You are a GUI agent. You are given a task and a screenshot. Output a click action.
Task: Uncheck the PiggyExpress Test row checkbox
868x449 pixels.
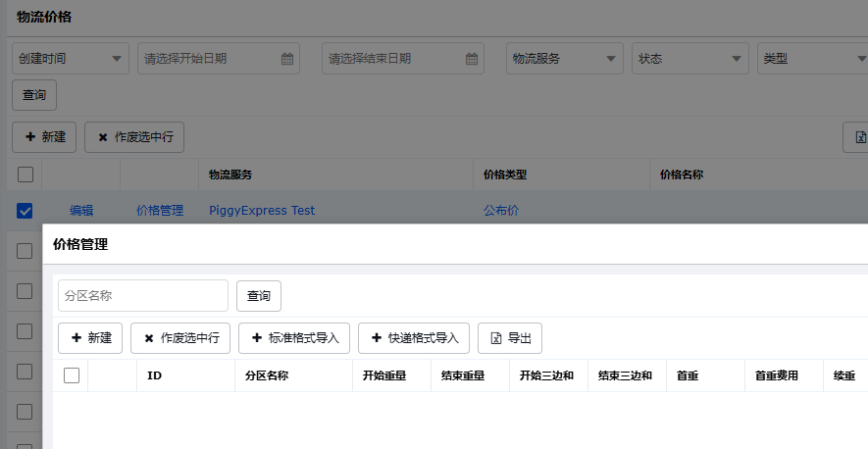tap(26, 211)
